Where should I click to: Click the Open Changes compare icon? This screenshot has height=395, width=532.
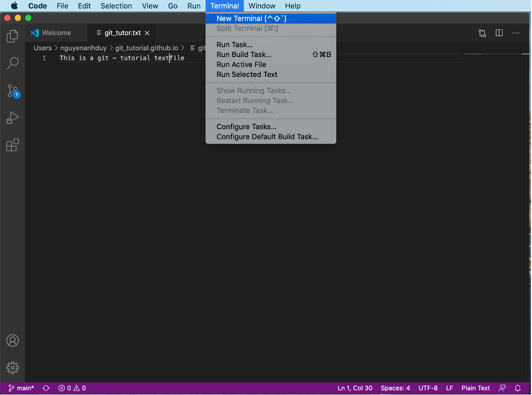[x=482, y=33]
